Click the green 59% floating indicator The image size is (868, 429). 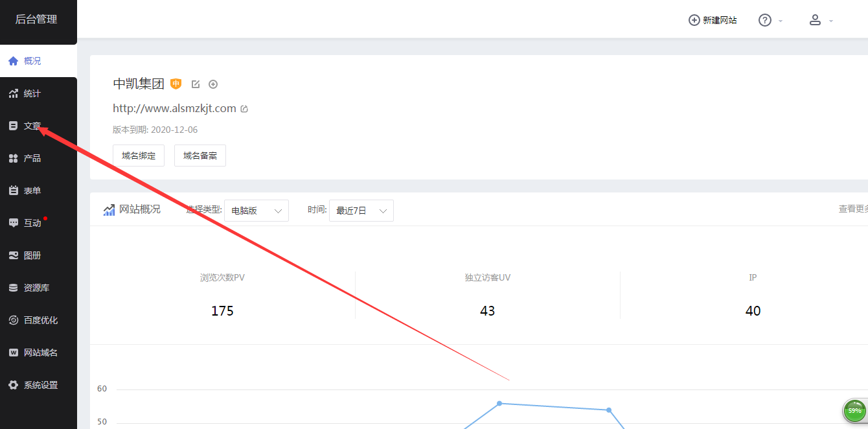(x=854, y=410)
